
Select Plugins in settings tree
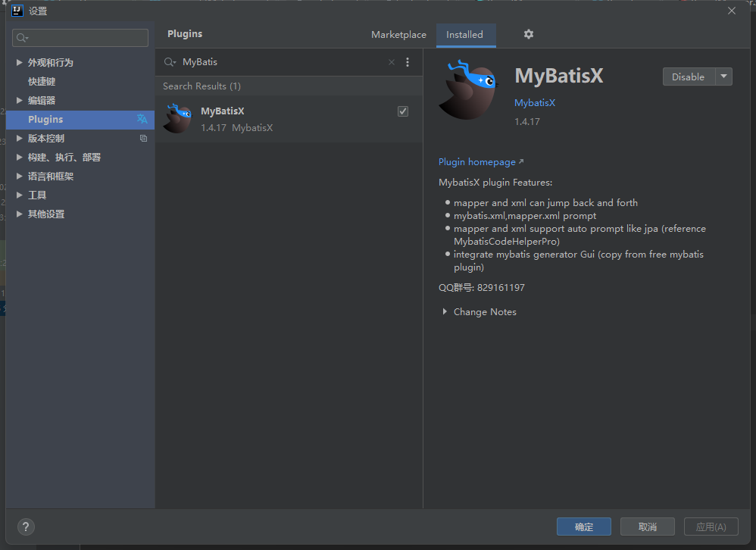coord(80,120)
